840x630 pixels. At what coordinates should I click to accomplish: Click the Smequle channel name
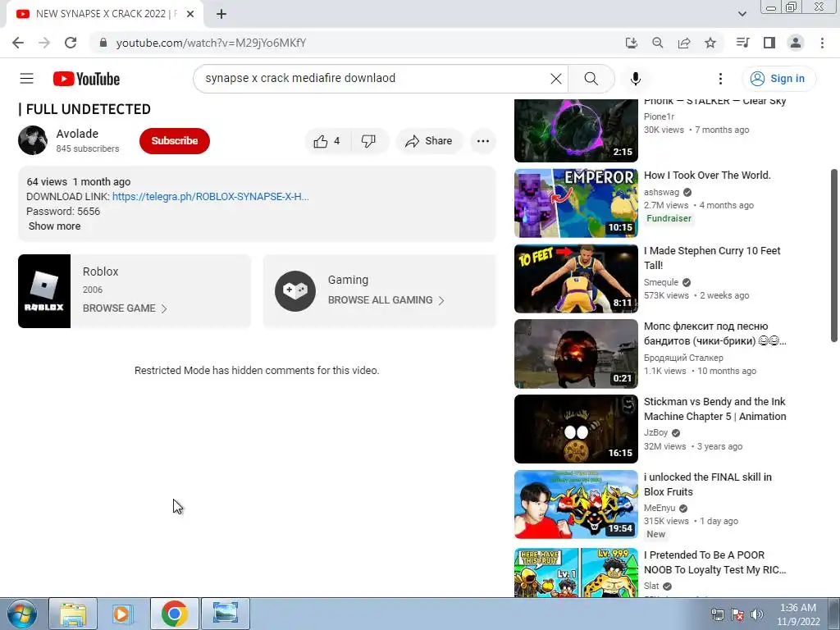661,282
